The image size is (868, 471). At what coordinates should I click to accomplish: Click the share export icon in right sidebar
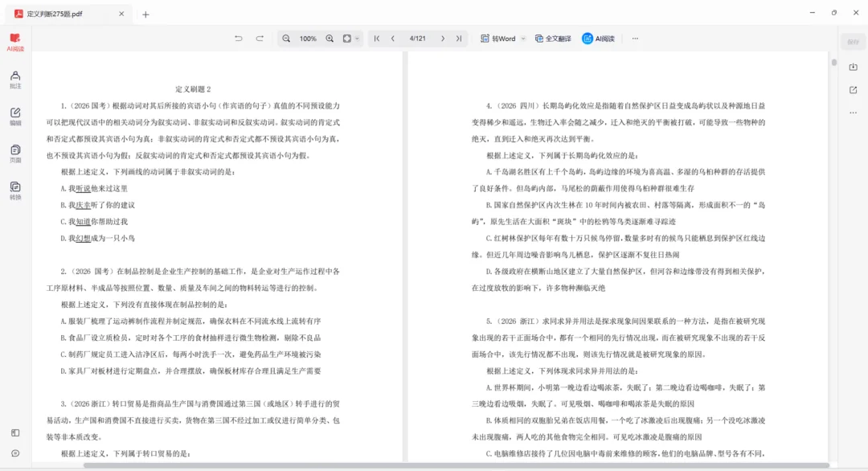[853, 90]
